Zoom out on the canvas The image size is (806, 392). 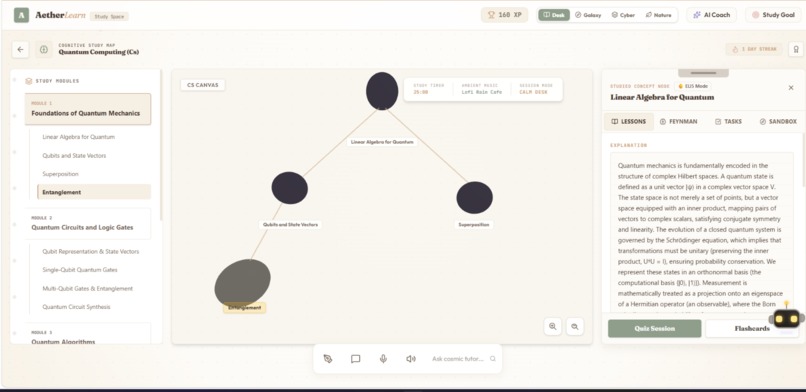pos(575,326)
